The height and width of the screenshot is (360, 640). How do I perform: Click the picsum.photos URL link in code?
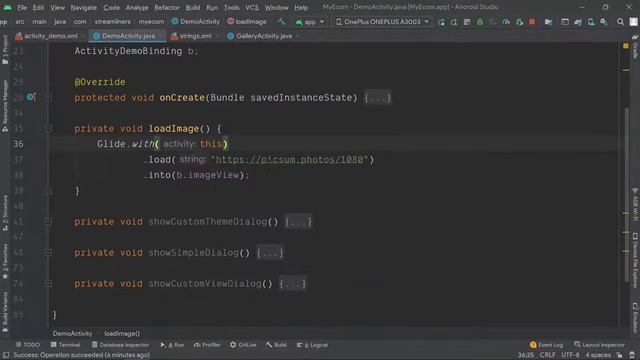pyautogui.click(x=289, y=160)
